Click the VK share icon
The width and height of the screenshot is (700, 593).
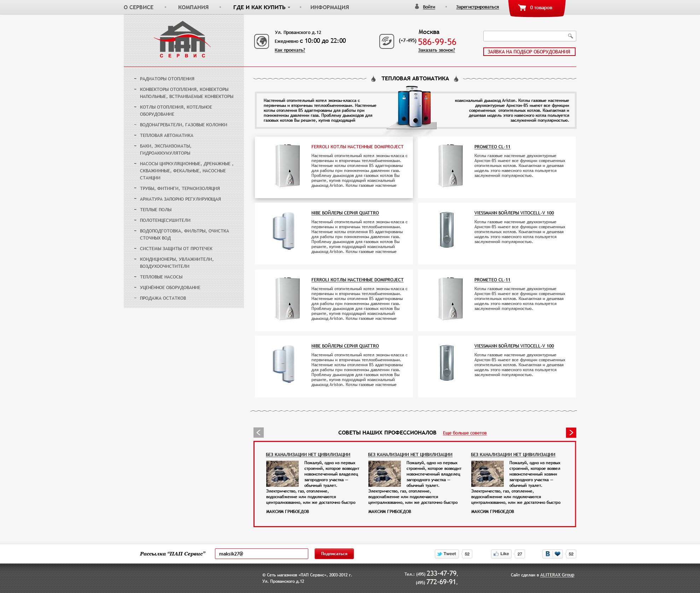point(547,554)
